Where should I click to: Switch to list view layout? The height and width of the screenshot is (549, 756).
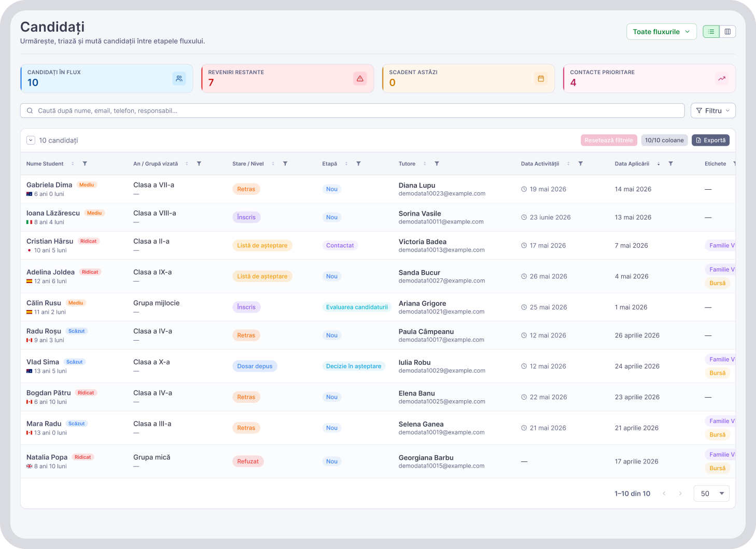(x=711, y=32)
